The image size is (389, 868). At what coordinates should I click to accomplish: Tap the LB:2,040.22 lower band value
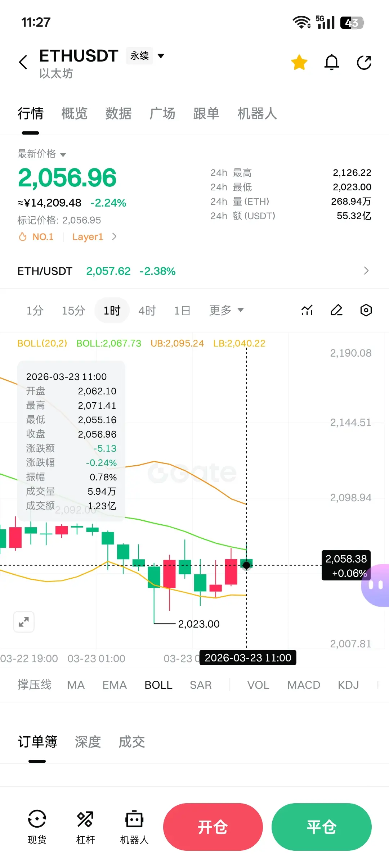pos(239,343)
